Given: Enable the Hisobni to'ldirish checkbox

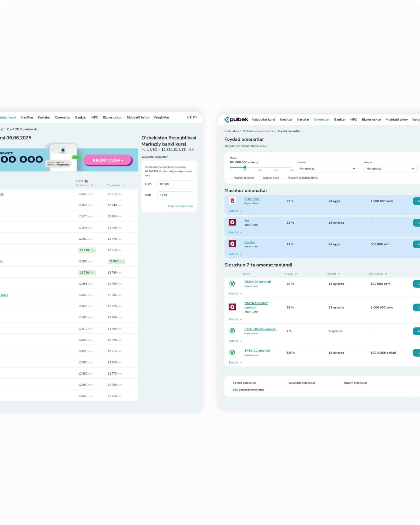Looking at the screenshot, I should tap(231, 178).
